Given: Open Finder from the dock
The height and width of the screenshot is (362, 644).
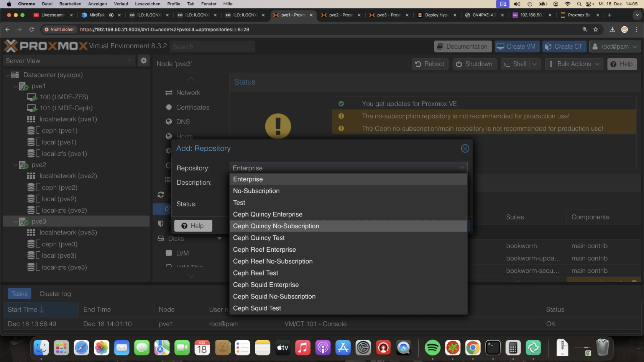Looking at the screenshot, I should point(41,348).
